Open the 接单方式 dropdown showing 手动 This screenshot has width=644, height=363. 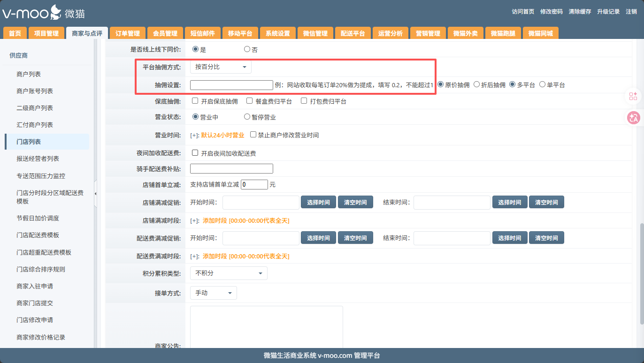(213, 293)
